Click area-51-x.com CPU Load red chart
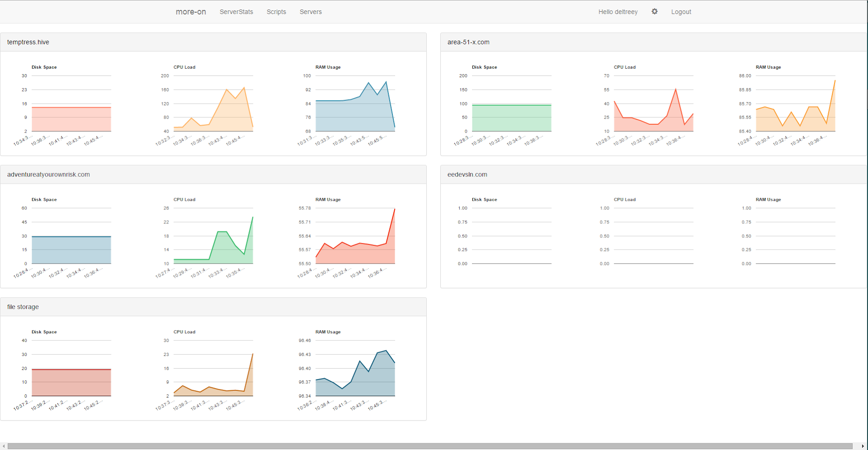The width and height of the screenshot is (868, 450). click(x=653, y=104)
